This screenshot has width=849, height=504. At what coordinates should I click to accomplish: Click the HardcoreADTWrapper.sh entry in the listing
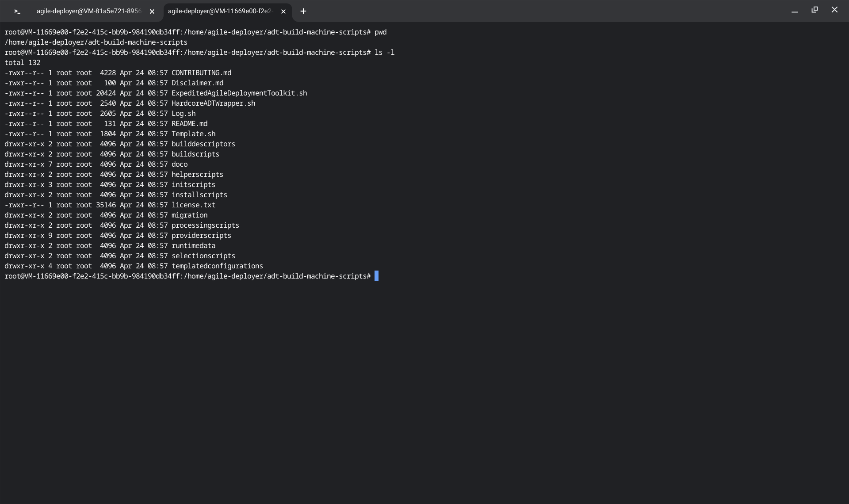click(x=213, y=103)
